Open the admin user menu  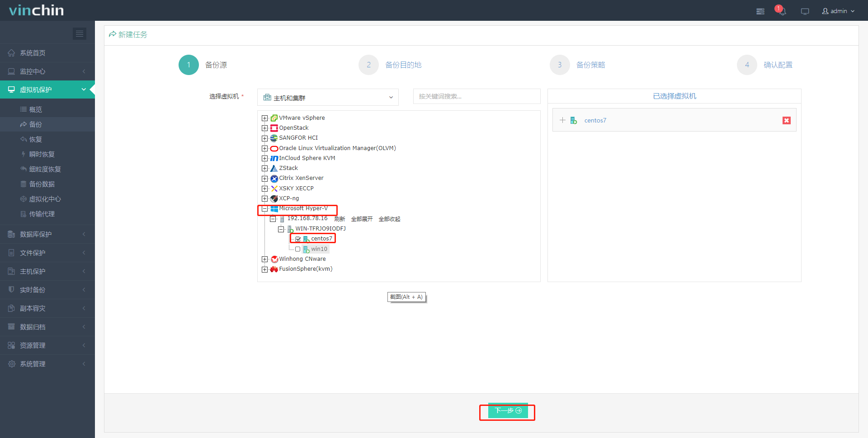coord(838,11)
